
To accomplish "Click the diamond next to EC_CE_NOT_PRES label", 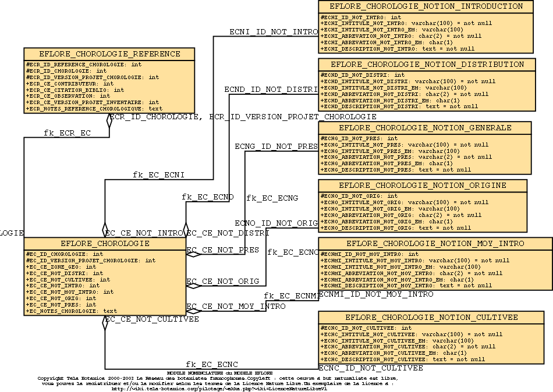I will pyautogui.click(x=193, y=253).
